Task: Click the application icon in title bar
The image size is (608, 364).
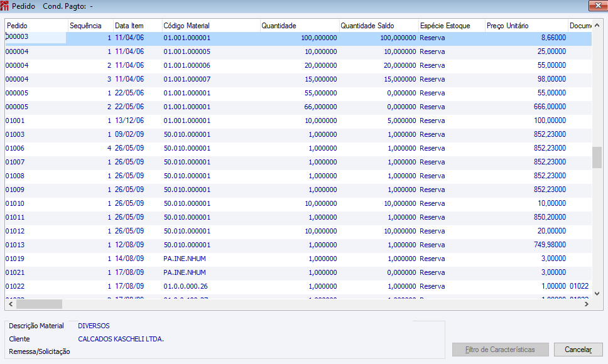Action: click(x=4, y=6)
